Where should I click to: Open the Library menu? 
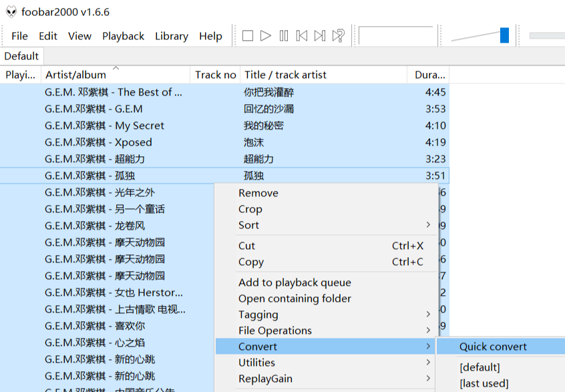tap(171, 36)
